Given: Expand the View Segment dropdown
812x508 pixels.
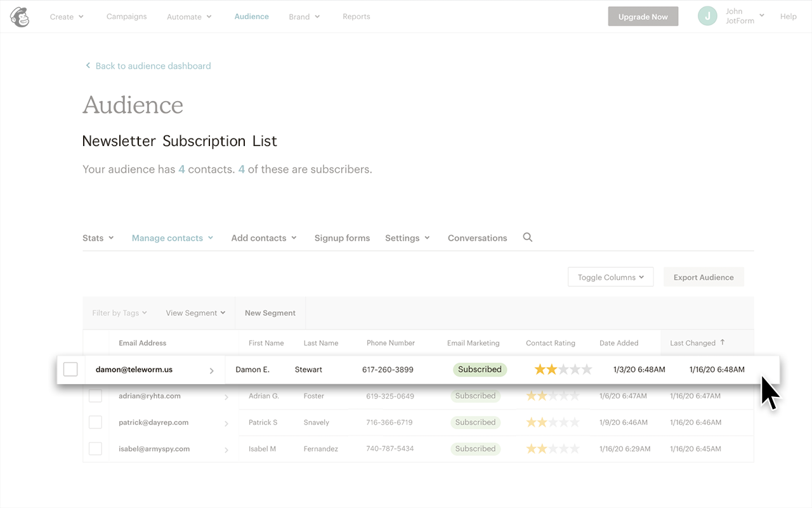Looking at the screenshot, I should [x=195, y=313].
